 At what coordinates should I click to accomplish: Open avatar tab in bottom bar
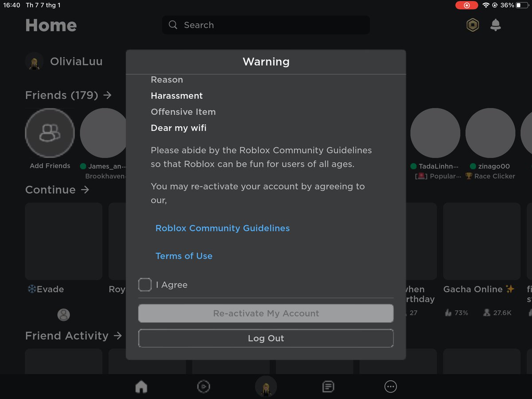click(x=266, y=387)
